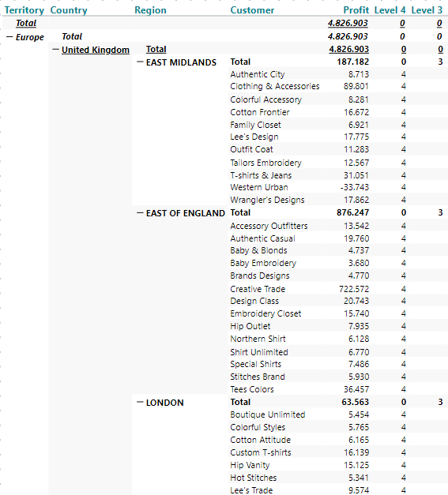Screen dimensions: 448x495
Task: Collapse the LONDON region
Action: pos(140,402)
